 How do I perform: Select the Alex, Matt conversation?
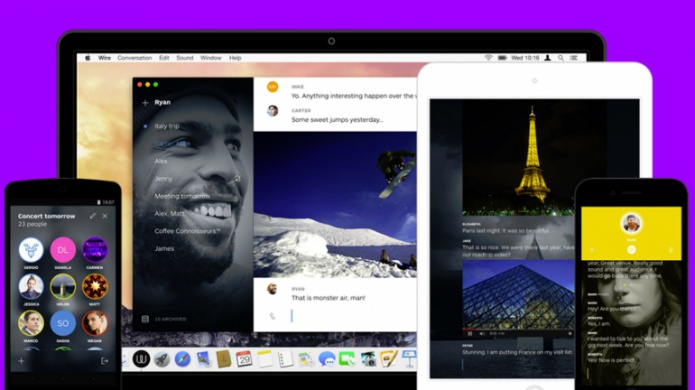169,214
